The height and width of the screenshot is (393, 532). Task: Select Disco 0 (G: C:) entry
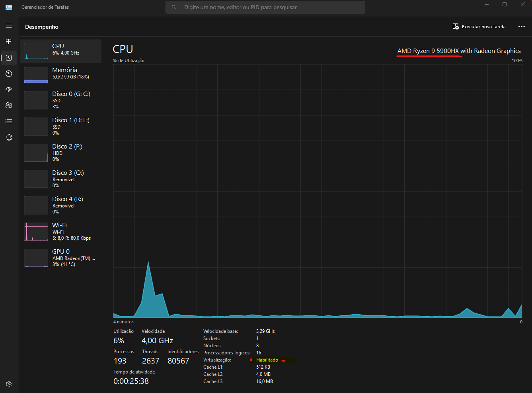click(x=61, y=100)
